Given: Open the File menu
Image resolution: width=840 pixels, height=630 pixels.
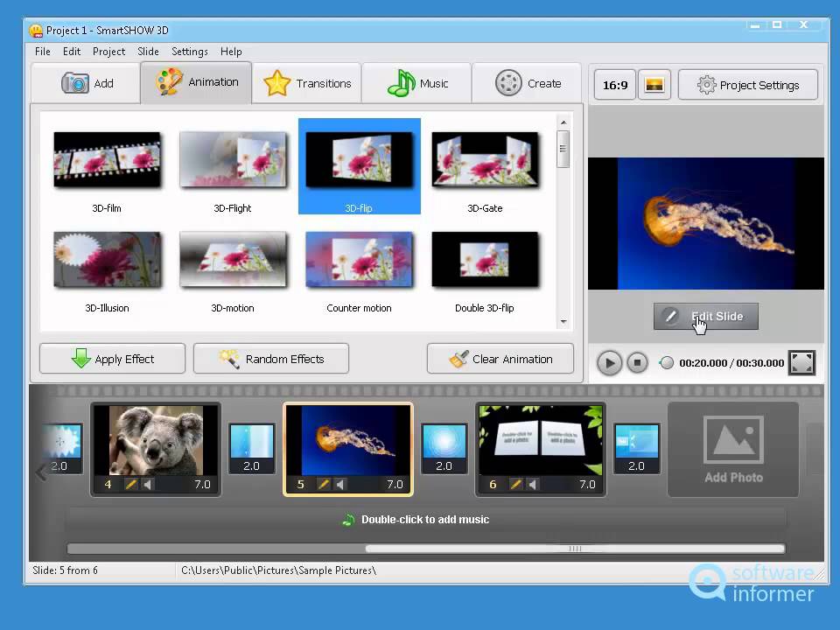Looking at the screenshot, I should coord(42,52).
